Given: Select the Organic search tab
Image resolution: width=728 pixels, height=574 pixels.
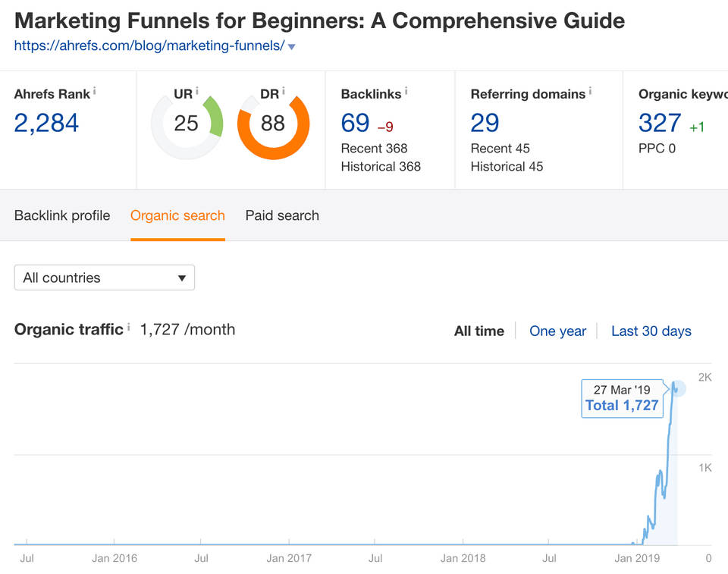Looking at the screenshot, I should point(177,215).
